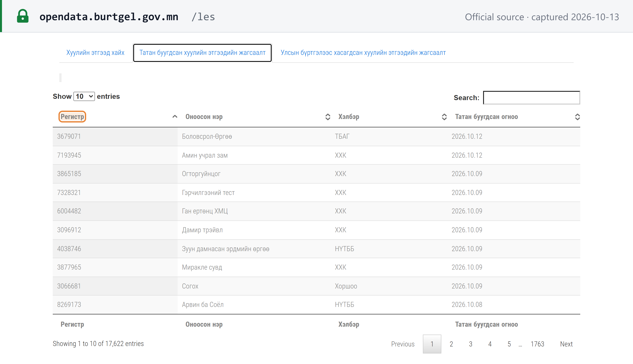Select register number 7193945
Image resolution: width=633 pixels, height=364 pixels.
(69, 155)
